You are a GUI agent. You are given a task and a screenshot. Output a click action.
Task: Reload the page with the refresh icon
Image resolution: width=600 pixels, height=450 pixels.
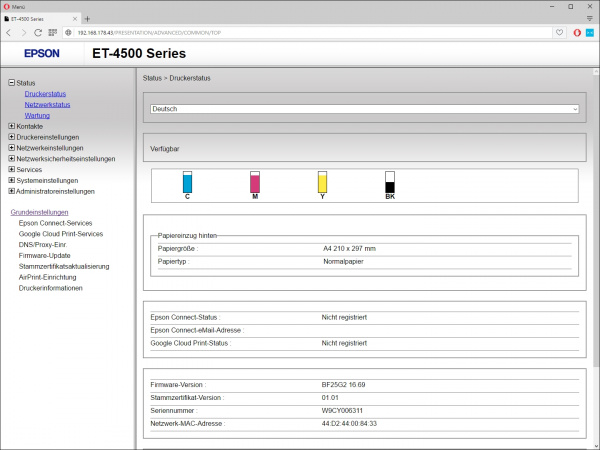pyautogui.click(x=38, y=32)
